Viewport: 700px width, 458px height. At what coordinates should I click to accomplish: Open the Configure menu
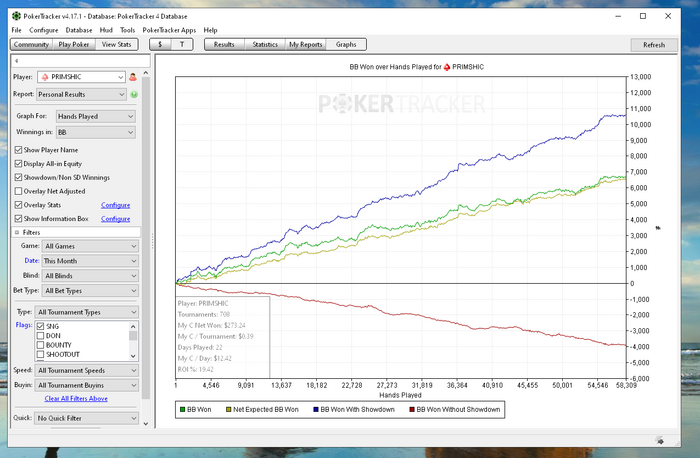44,30
